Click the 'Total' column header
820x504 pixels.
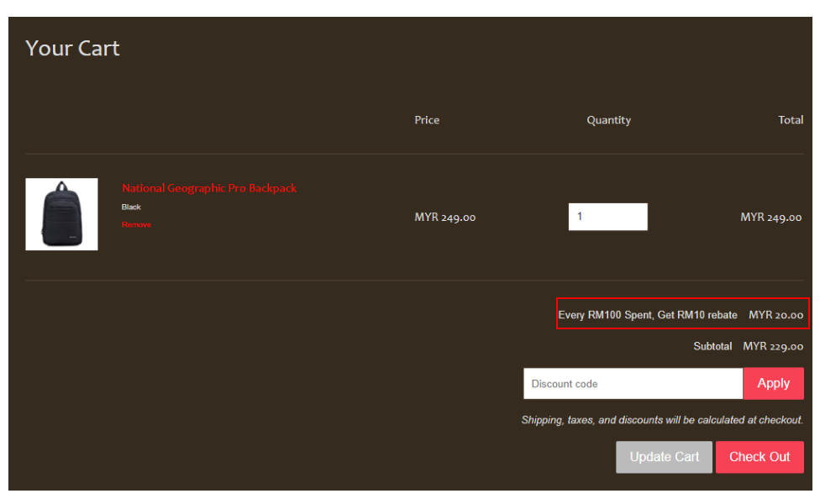click(x=791, y=120)
